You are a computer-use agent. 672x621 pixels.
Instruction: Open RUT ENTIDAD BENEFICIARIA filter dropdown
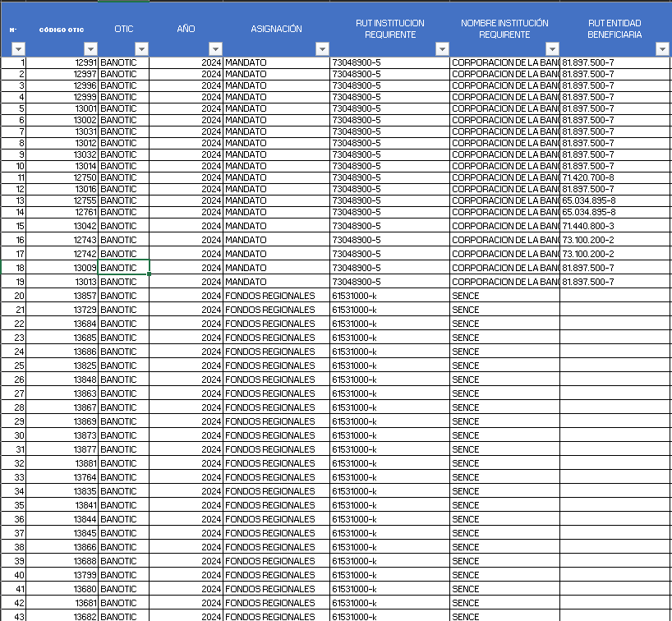[662, 49]
